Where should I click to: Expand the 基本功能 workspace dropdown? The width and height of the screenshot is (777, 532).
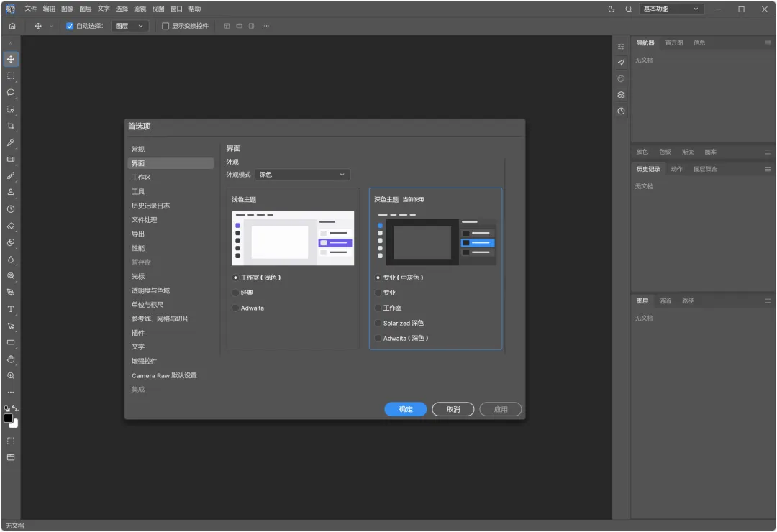tap(671, 9)
